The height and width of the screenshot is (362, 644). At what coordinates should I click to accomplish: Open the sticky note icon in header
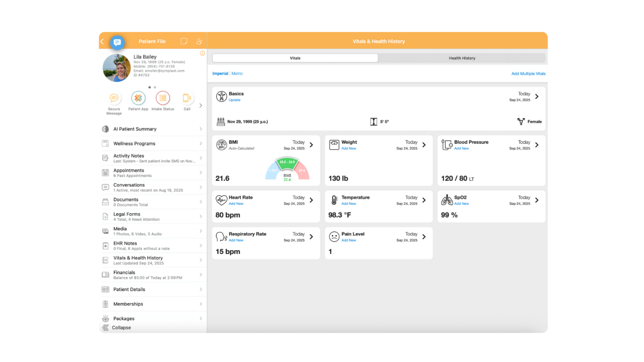click(x=184, y=41)
